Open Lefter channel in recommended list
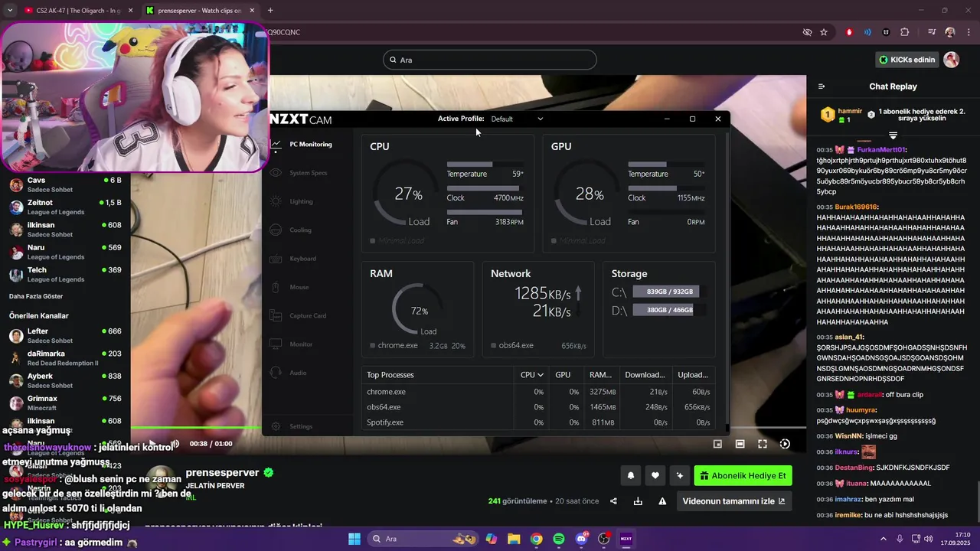980x551 pixels. [65, 335]
